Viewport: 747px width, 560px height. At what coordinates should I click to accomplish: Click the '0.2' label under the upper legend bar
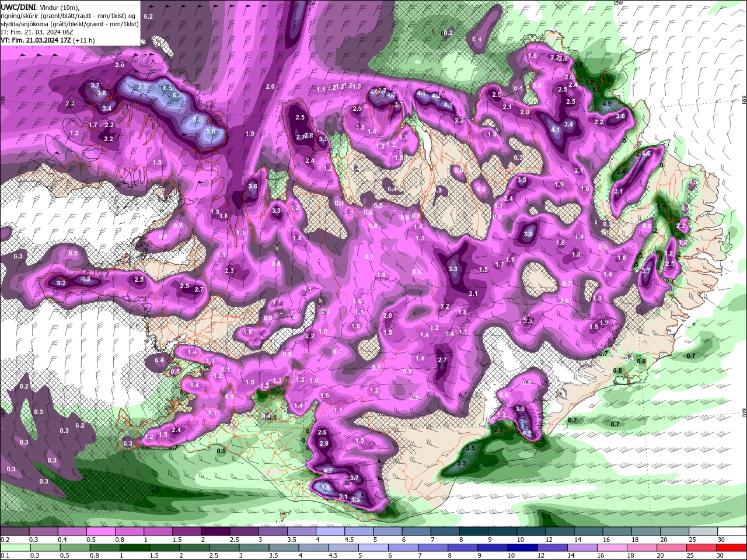[x=5, y=540]
